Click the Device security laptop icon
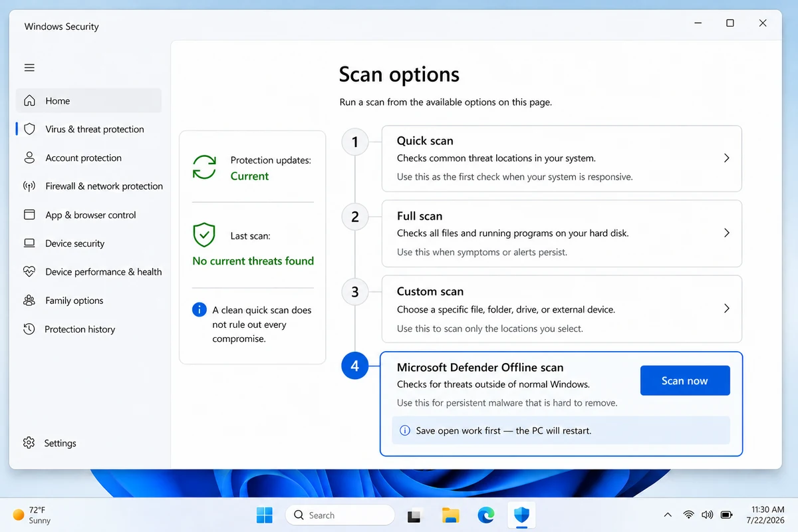798x532 pixels. [29, 243]
